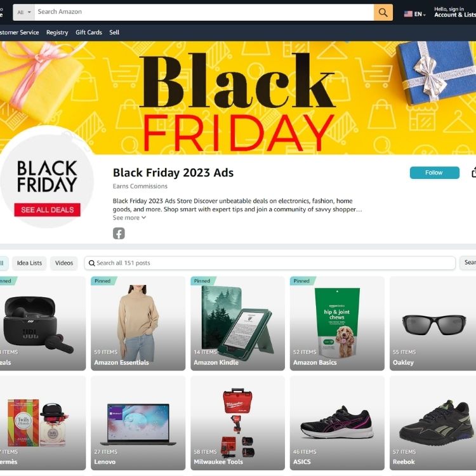Image resolution: width=476 pixels, height=476 pixels.
Task: Open the Milwaukee Tools list thumbnail
Action: click(x=238, y=423)
